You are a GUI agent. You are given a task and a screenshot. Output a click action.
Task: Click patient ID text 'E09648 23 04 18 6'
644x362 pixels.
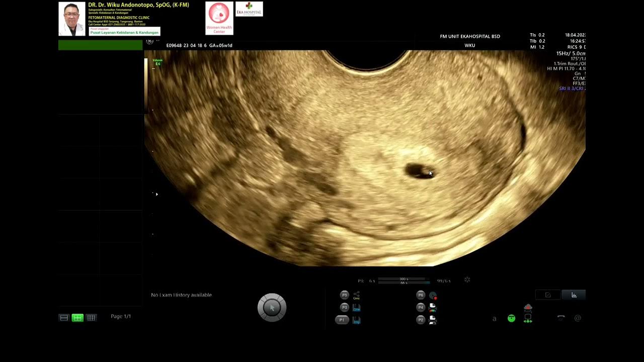click(187, 45)
